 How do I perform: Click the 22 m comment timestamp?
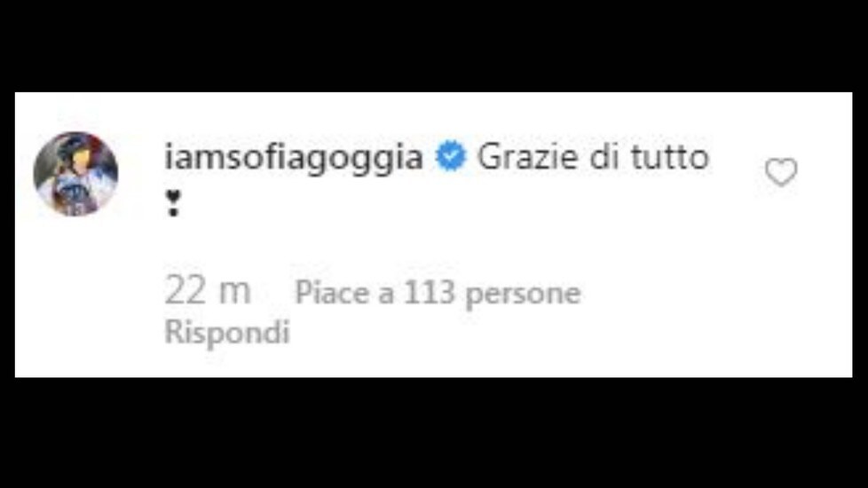208,291
